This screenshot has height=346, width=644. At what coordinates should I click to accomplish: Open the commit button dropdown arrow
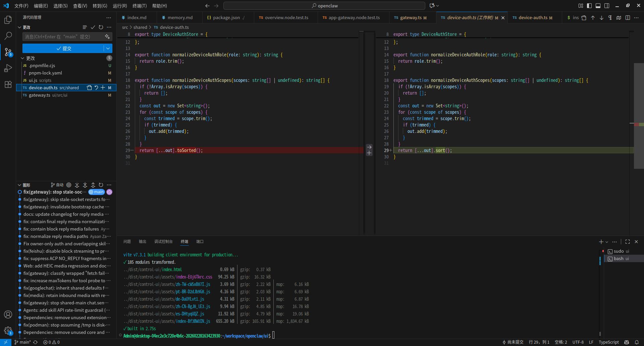click(x=108, y=48)
